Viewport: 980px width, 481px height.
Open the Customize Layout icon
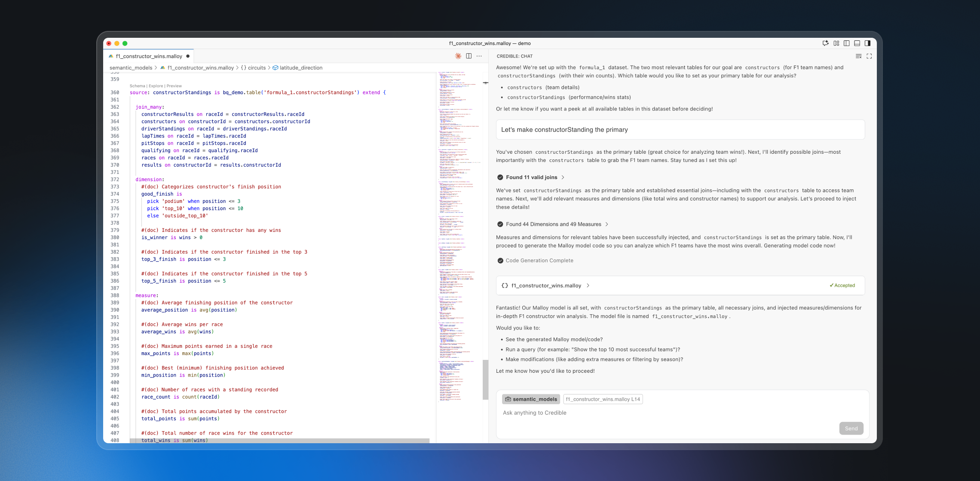coord(836,43)
